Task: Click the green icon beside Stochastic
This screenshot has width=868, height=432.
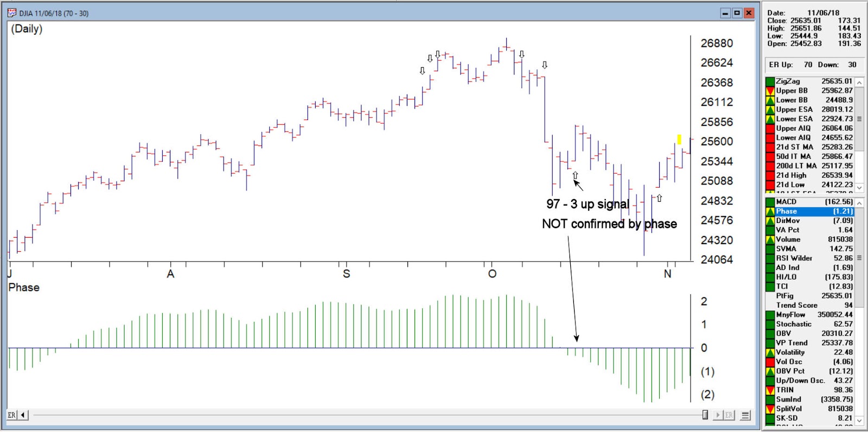Action: 770,324
